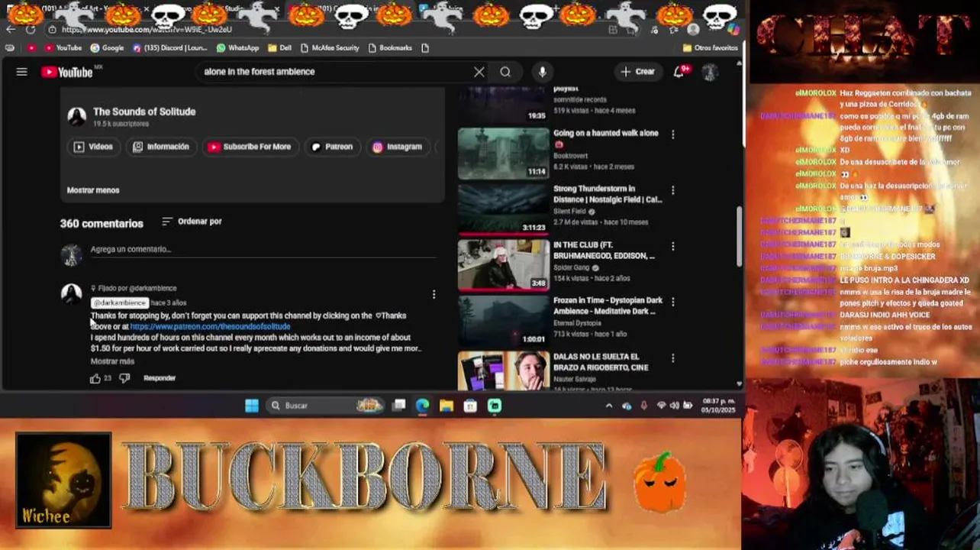Open the Instagram link button
Viewport: 980px width, 550px height.
coord(397,147)
